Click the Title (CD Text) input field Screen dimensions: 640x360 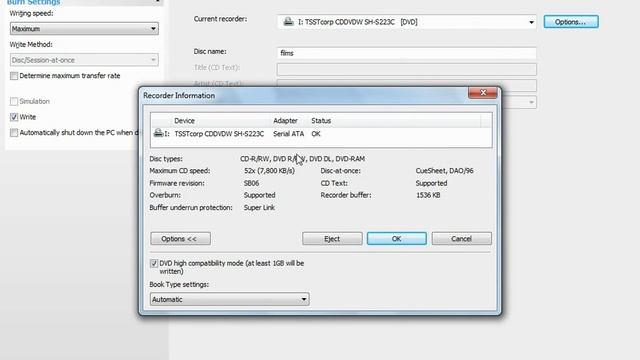pos(407,69)
